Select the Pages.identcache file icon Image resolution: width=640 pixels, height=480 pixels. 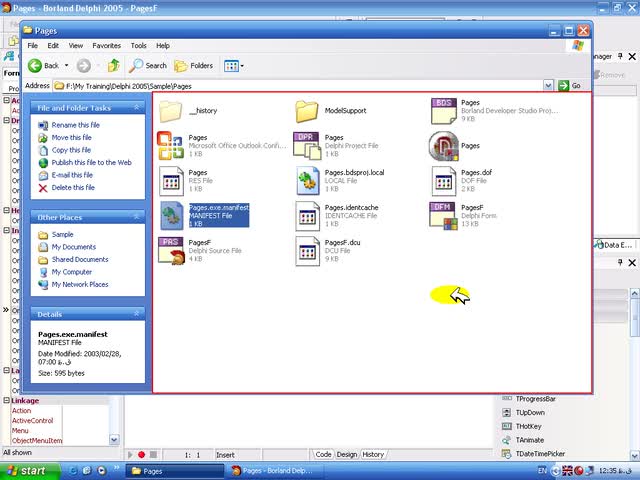point(307,216)
